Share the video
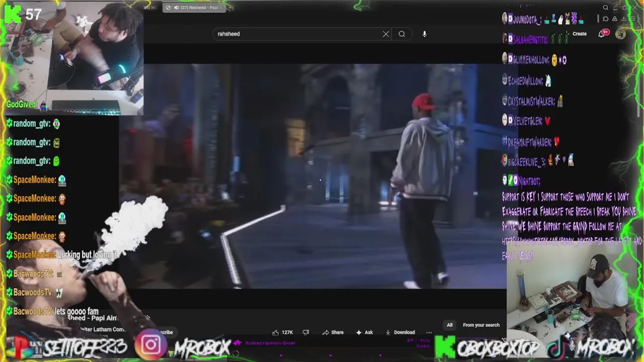Screen dimensions: 644x362 pyautogui.click(x=333, y=332)
